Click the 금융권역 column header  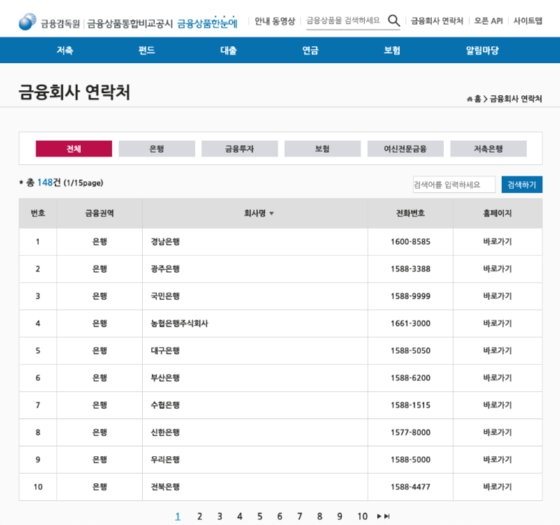tap(99, 213)
